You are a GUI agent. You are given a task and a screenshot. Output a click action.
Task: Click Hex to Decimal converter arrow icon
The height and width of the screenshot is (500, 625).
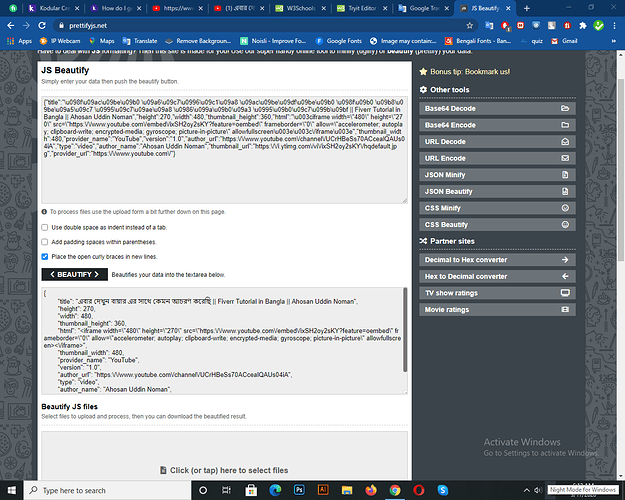point(565,276)
